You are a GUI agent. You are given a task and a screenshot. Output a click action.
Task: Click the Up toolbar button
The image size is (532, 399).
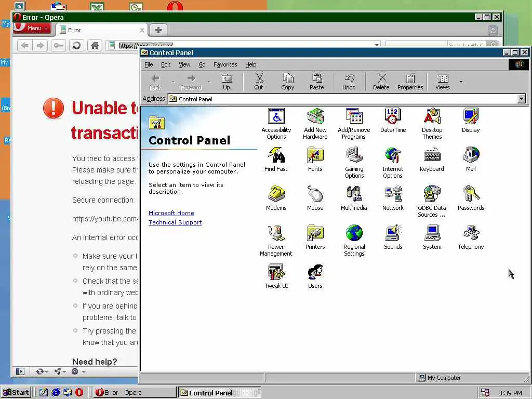click(227, 82)
